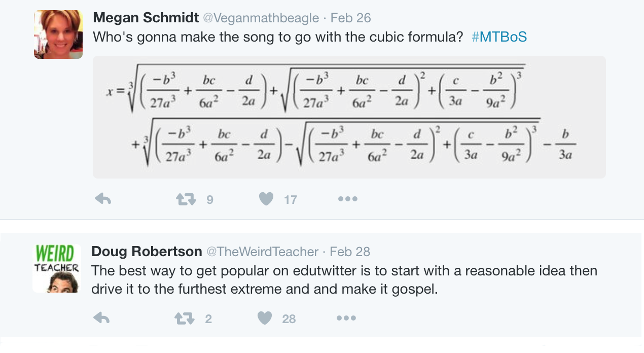The width and height of the screenshot is (644, 353).
Task: Reply to Doug Robertson's tweet
Action: point(102,319)
